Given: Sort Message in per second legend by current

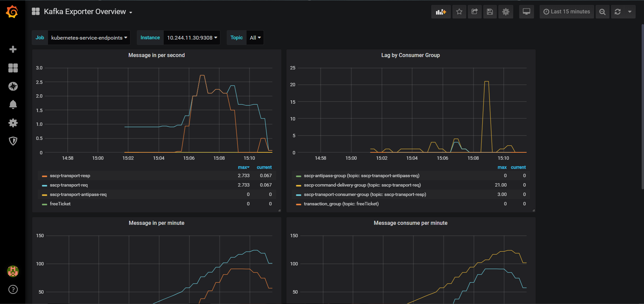Looking at the screenshot, I should point(264,167).
